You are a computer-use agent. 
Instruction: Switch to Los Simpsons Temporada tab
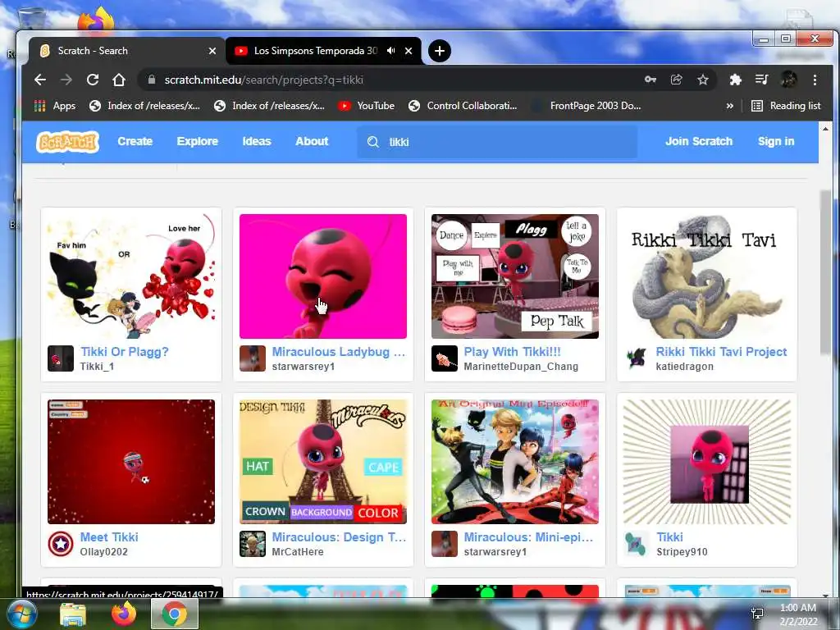click(x=323, y=51)
